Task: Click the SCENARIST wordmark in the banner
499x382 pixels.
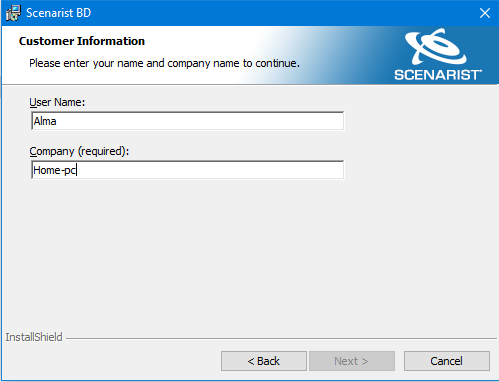Action: pos(438,75)
